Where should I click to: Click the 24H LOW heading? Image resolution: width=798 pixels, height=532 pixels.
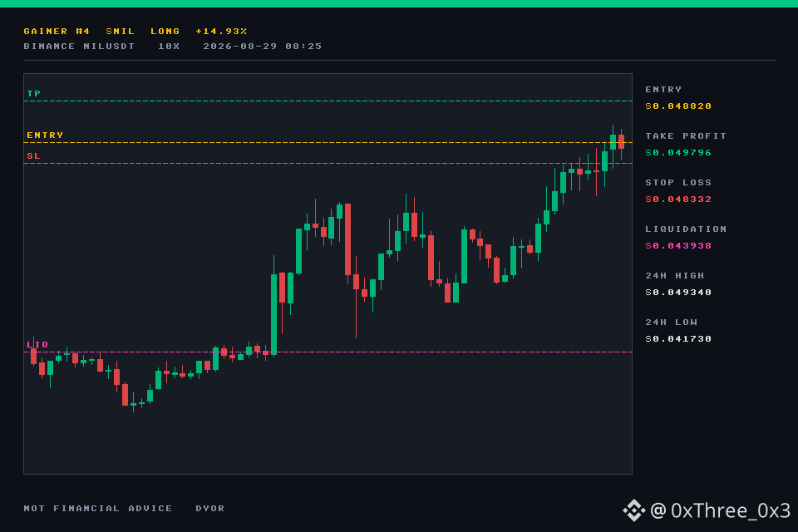(672, 323)
